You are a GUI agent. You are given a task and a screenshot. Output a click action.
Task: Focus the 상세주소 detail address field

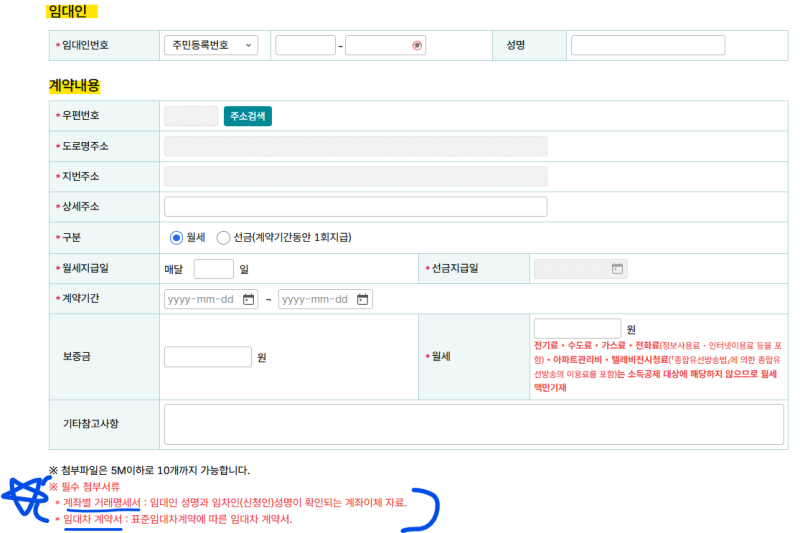click(356, 207)
